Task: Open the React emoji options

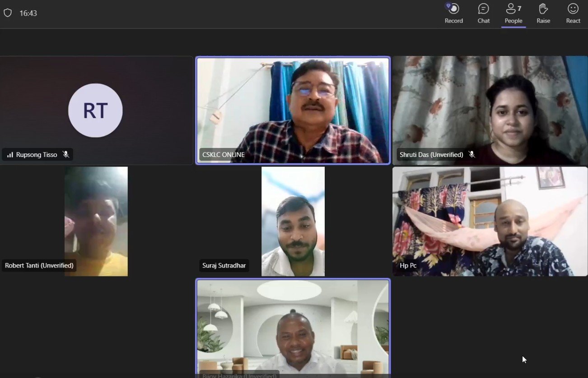Action: pos(573,14)
